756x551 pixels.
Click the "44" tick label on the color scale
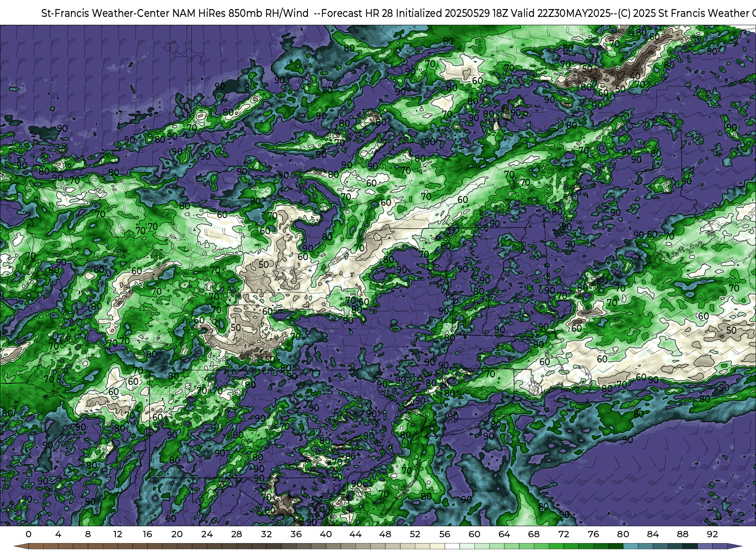[x=356, y=534]
